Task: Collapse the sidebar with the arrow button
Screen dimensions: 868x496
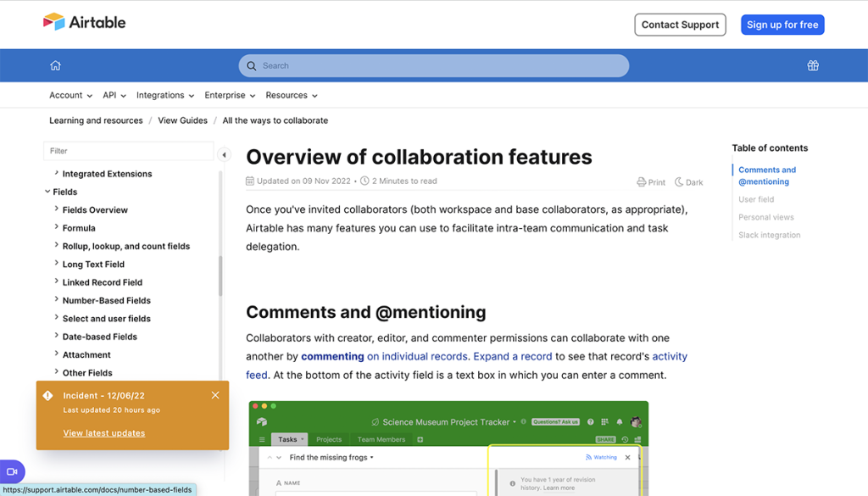Action: (224, 155)
